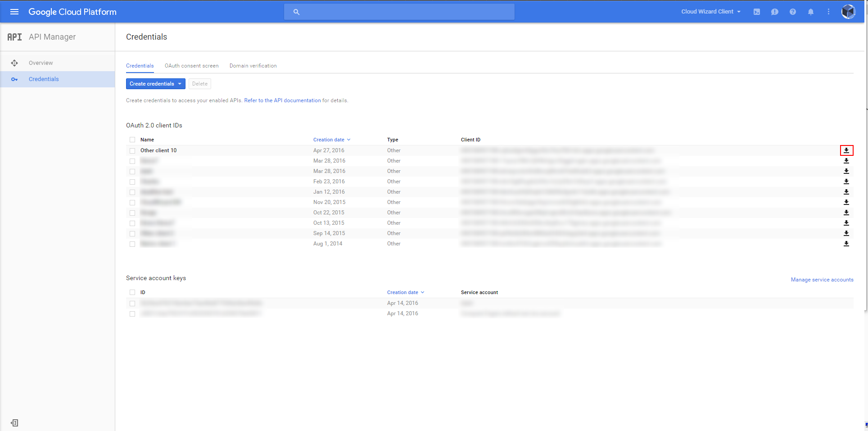Click the Overview sidebar icon
The image size is (868, 431).
[x=14, y=63]
